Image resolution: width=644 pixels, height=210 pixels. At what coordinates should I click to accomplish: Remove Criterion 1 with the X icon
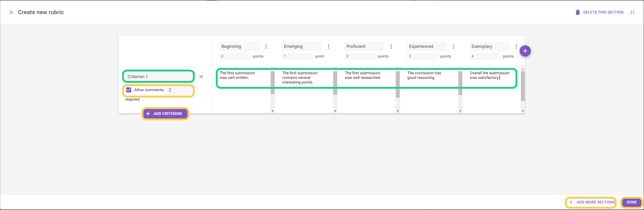pos(201,76)
